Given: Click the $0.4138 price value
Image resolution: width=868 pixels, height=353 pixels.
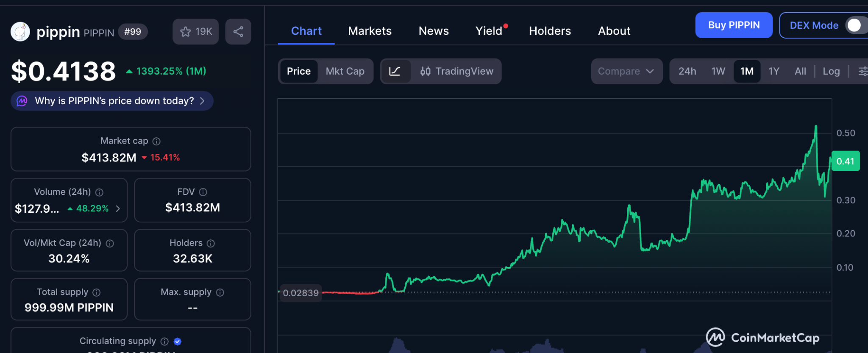Looking at the screenshot, I should [64, 71].
